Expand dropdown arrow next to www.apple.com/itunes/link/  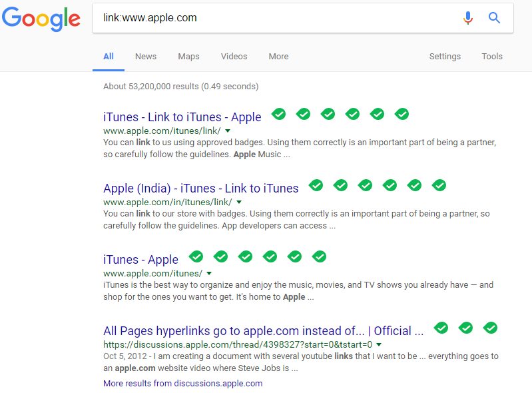(228, 131)
